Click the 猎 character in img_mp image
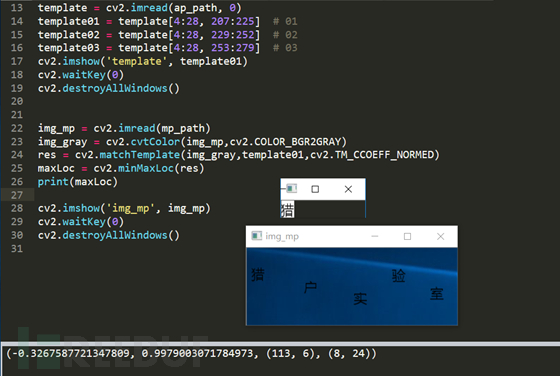The width and height of the screenshot is (560, 376). pos(258,274)
